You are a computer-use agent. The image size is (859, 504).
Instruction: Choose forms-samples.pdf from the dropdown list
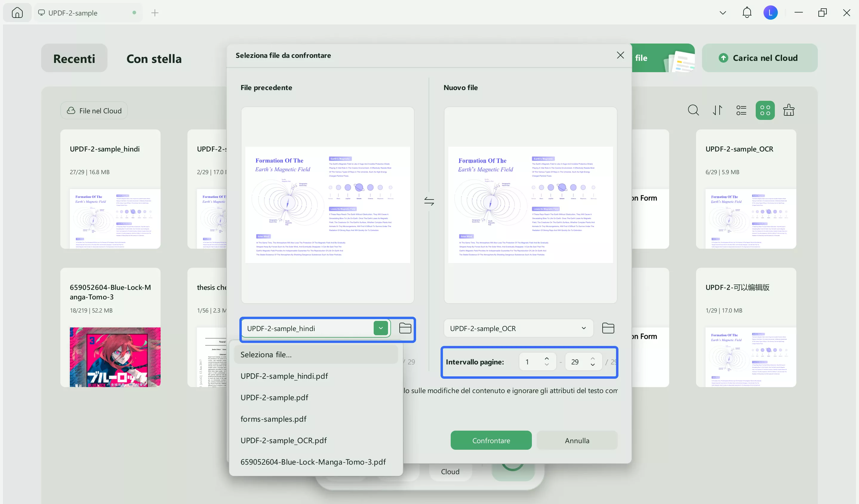coord(273,419)
